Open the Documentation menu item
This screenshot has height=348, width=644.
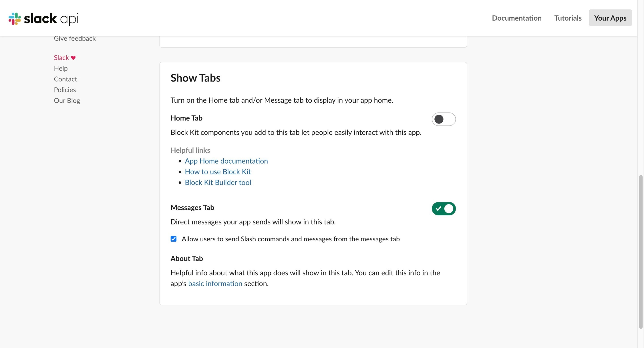pyautogui.click(x=516, y=18)
